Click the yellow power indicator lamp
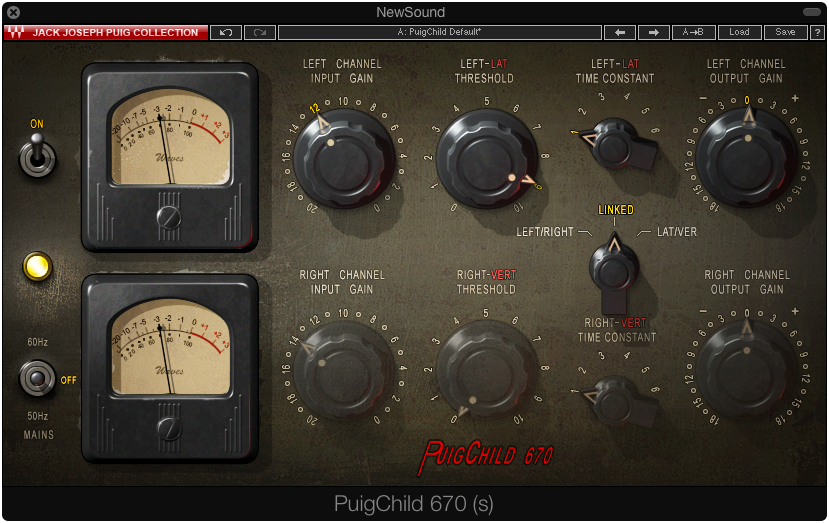Viewport: 829px width, 523px height. pyautogui.click(x=38, y=266)
